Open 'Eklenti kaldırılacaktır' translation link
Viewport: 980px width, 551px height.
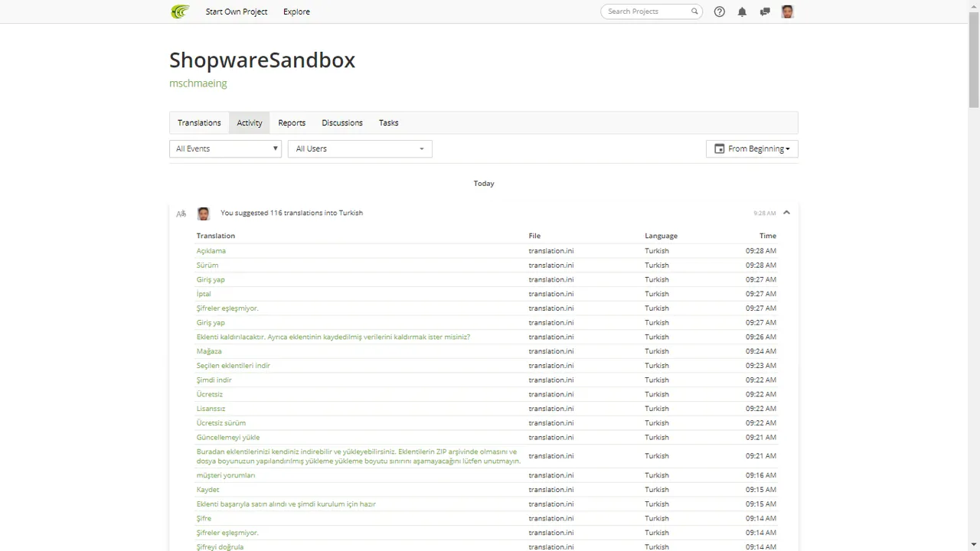[x=333, y=337]
